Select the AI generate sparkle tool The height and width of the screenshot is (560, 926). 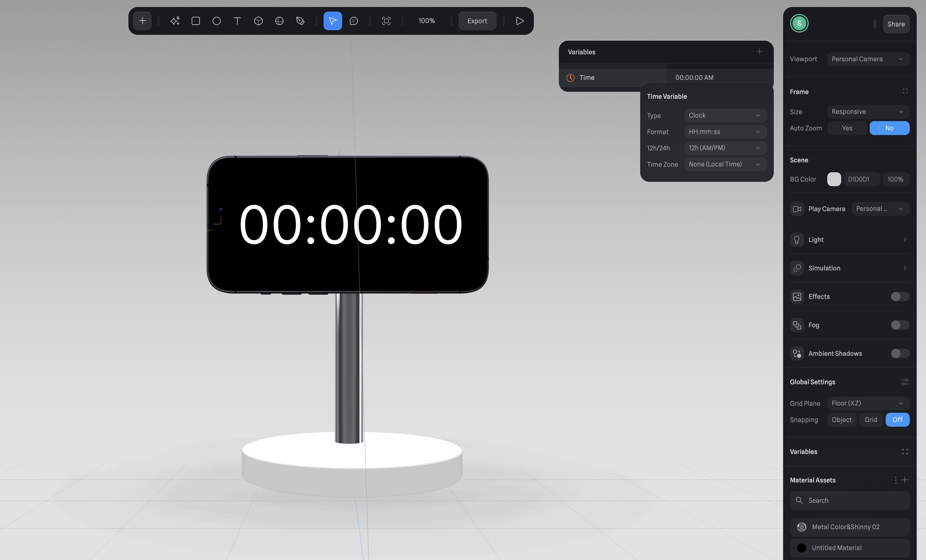click(175, 21)
